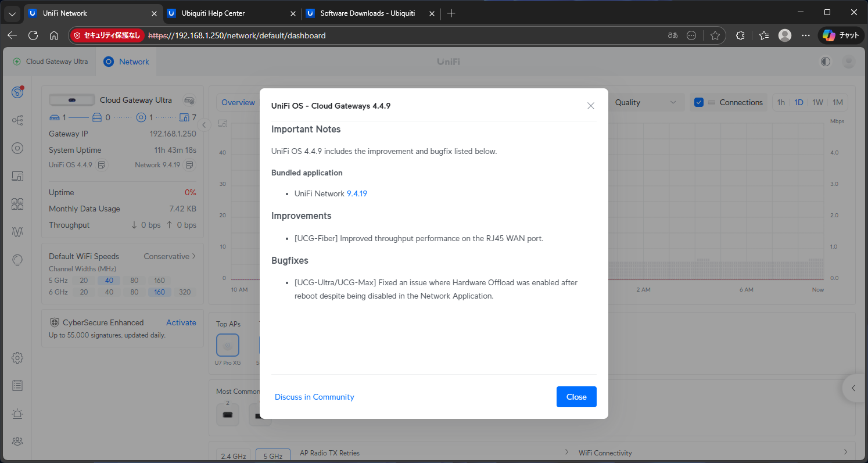Screen dimensions: 868x463
Task: Collapse the left panel with arrow
Action: click(x=204, y=125)
